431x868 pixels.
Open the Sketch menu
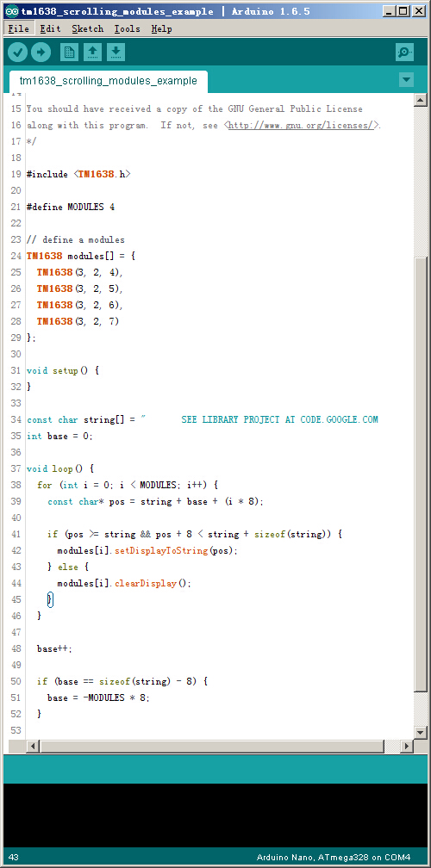pyautogui.click(x=88, y=28)
